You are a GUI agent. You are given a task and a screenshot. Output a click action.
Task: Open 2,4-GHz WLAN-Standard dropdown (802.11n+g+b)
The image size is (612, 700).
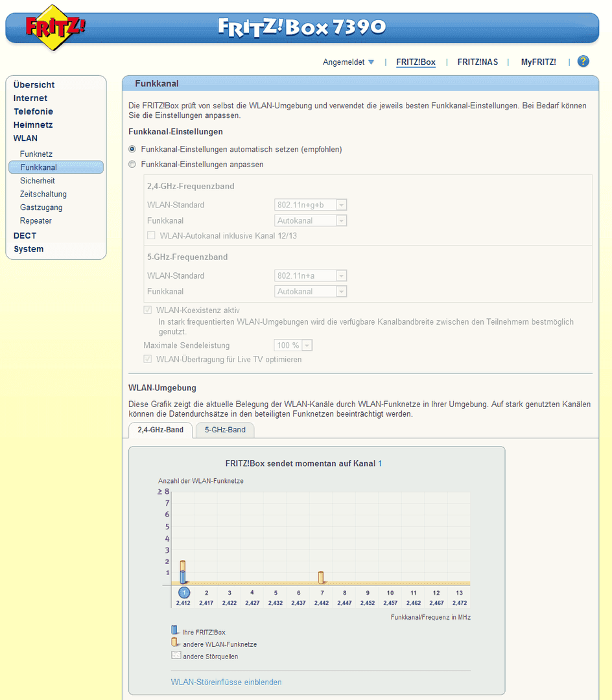[x=311, y=205]
